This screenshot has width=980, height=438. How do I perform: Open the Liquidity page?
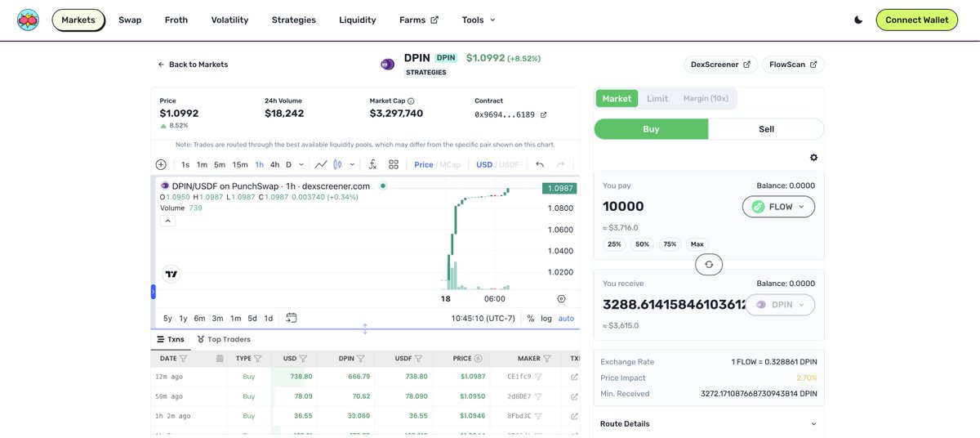(x=358, y=20)
